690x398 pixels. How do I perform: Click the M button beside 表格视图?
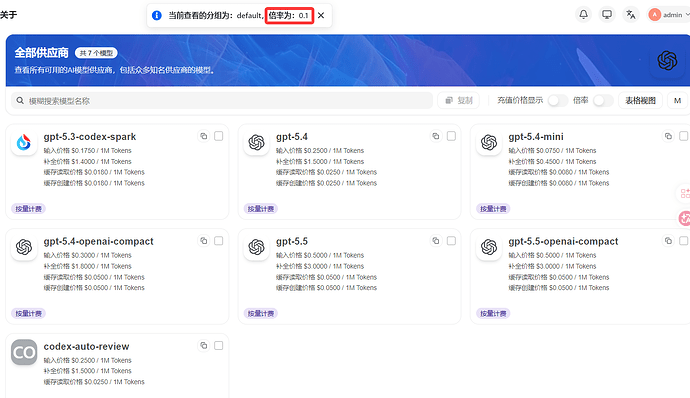677,101
